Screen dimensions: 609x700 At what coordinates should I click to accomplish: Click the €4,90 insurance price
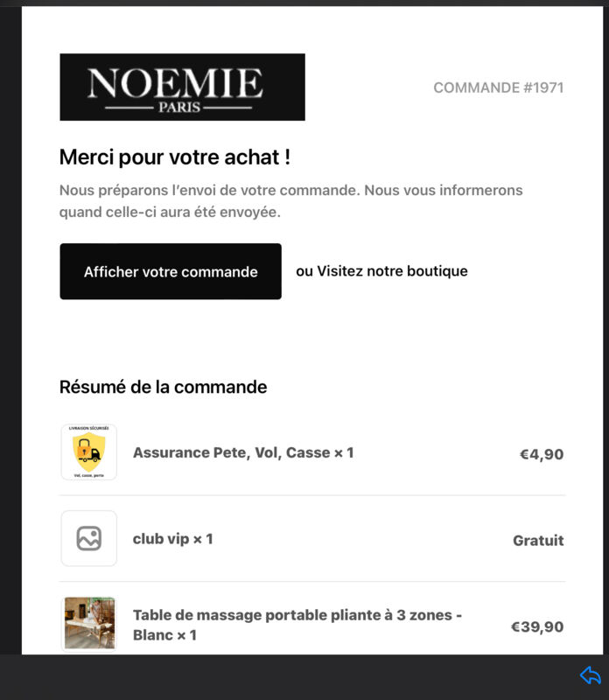541,454
